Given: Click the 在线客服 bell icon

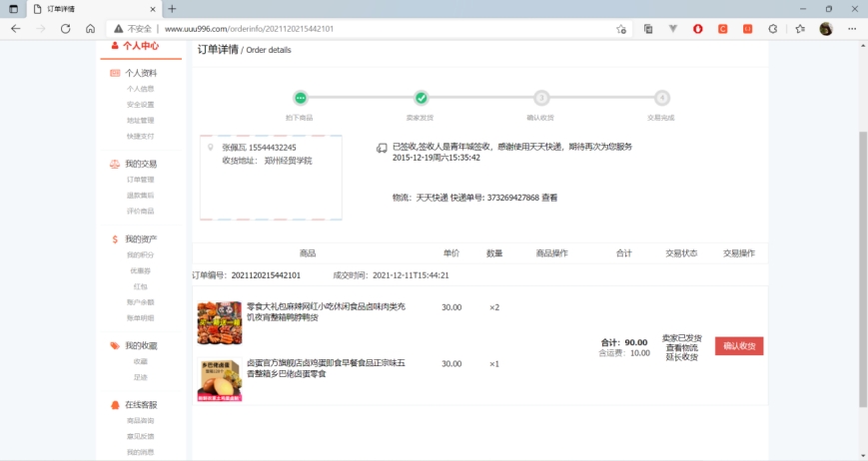Looking at the screenshot, I should coord(115,404).
